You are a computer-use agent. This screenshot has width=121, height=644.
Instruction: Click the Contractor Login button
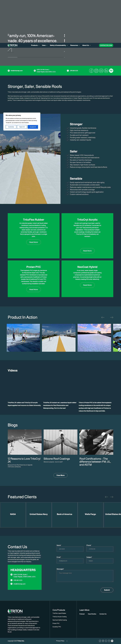(106, 45)
